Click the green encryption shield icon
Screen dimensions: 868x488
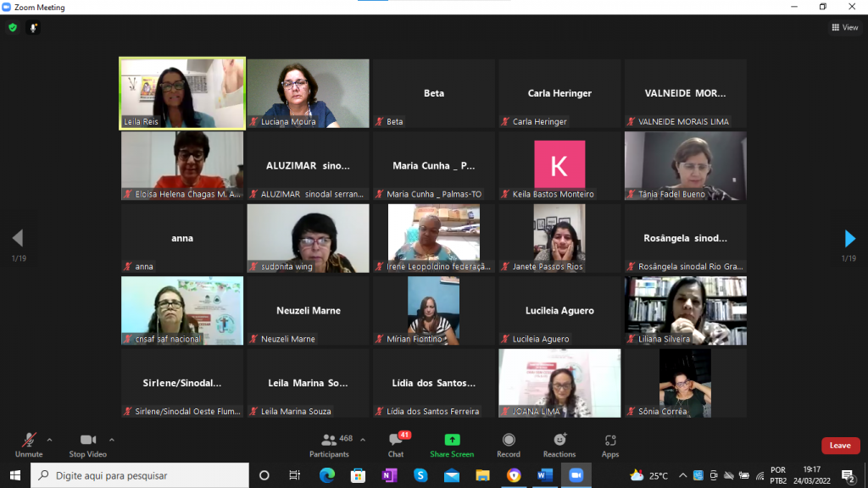pos(13,27)
